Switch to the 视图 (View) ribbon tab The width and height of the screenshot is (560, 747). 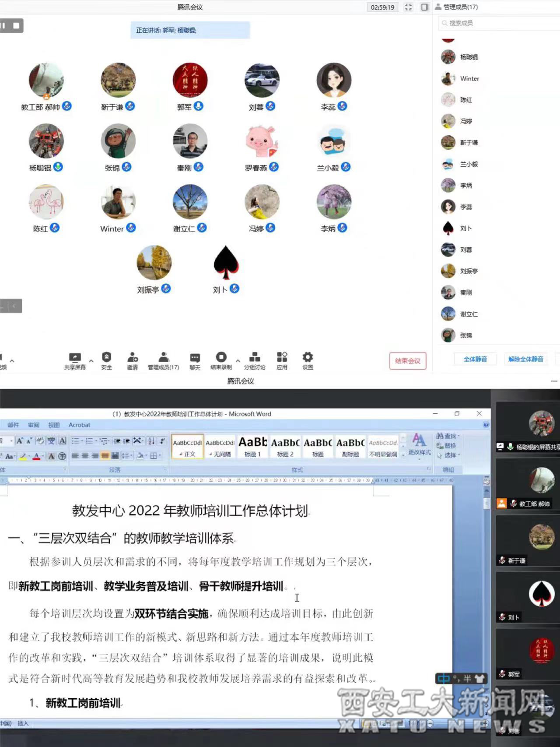tap(54, 425)
